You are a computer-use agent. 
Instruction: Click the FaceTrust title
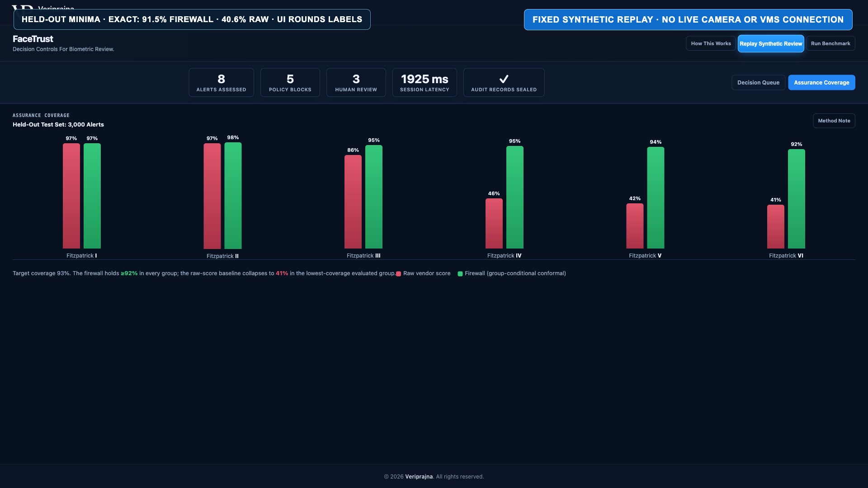33,39
